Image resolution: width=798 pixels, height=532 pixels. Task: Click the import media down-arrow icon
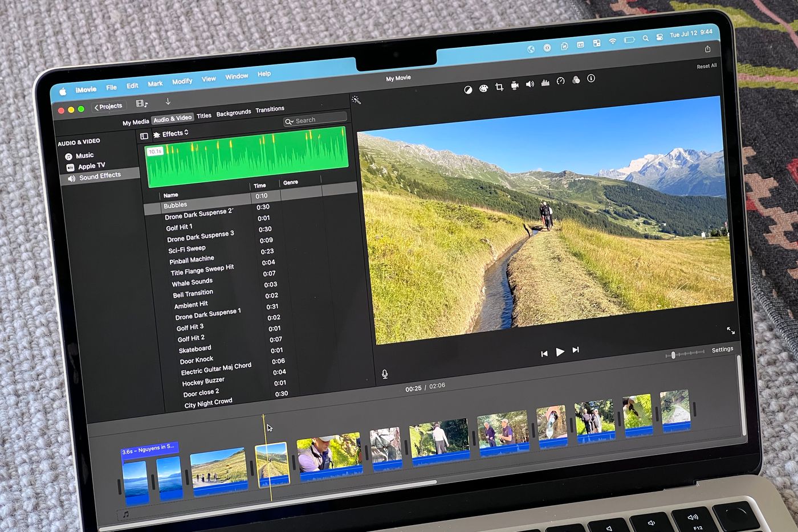click(x=168, y=101)
